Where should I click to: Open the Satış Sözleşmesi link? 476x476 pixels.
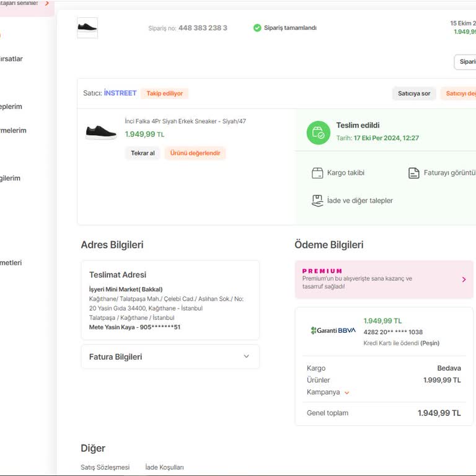[x=105, y=467]
